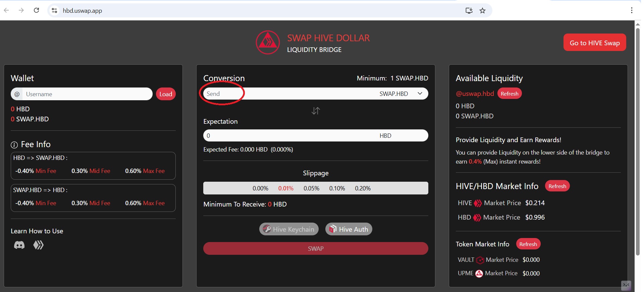Choose 0.20% slippage
The width and height of the screenshot is (644, 292).
point(363,188)
